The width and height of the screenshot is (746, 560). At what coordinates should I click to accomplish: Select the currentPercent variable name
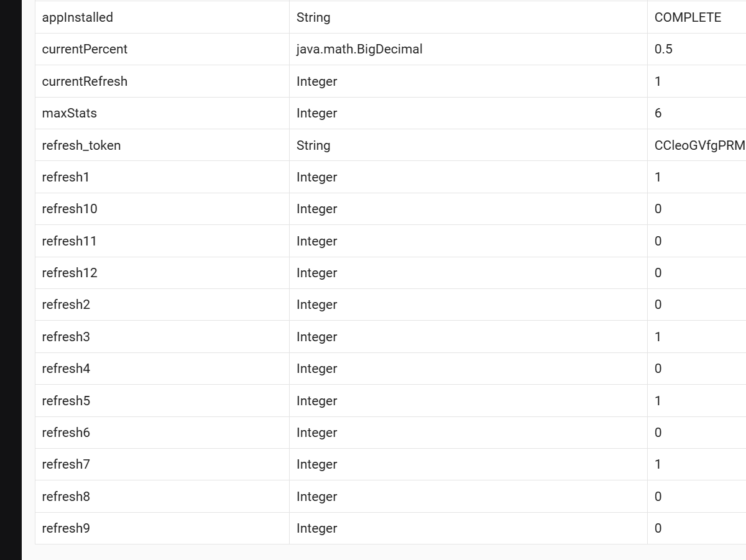[x=85, y=49]
